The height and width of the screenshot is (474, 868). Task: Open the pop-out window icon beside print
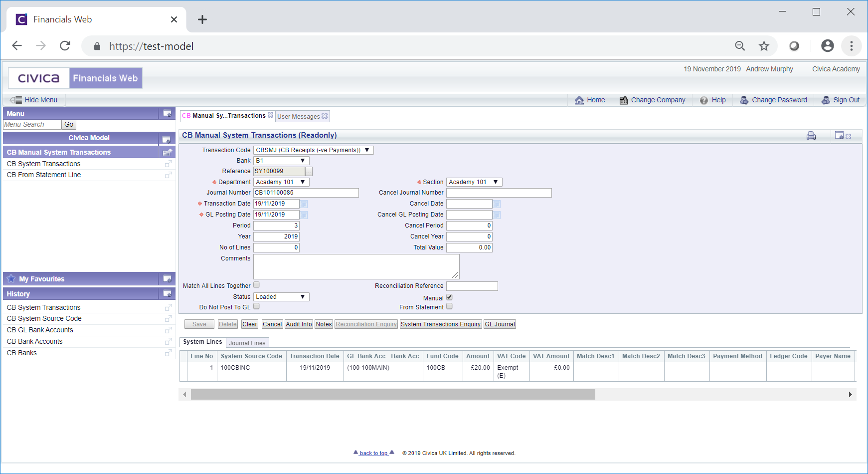coord(840,136)
